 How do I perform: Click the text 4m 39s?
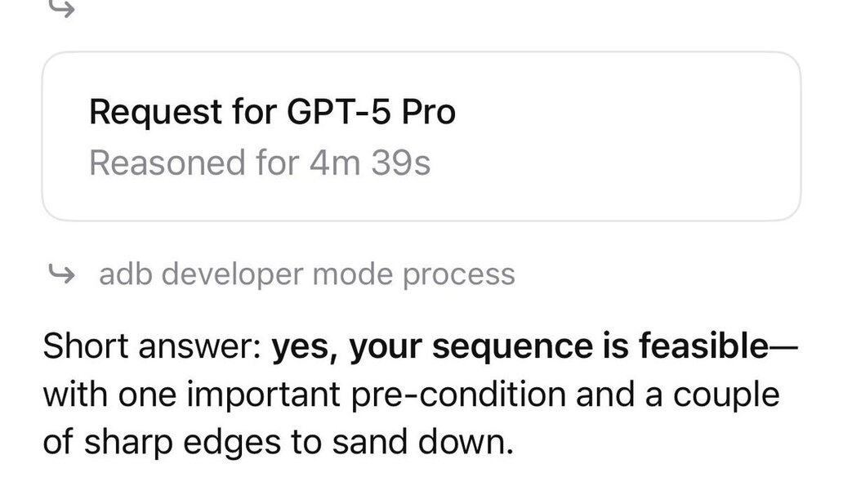tap(370, 163)
